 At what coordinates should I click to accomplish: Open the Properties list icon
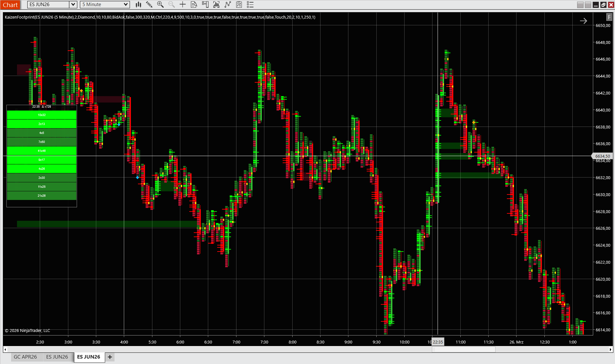pos(250,4)
